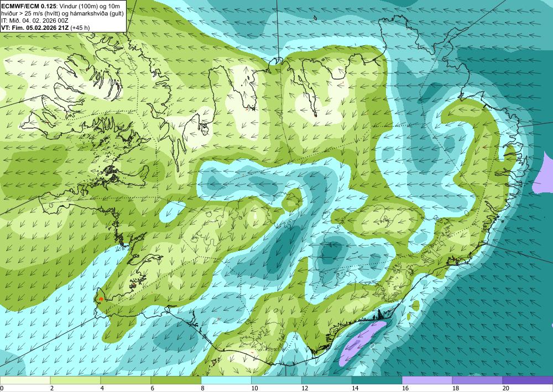The image size is (553, 392).
Task: Click the 'IT: Mið. 04. 02. 2026 00Z' line
Action: coord(34,20)
